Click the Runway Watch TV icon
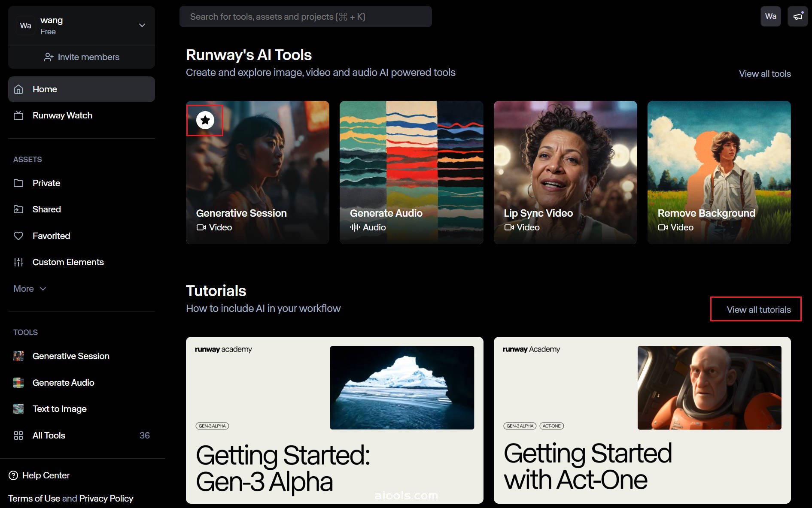The image size is (812, 508). tap(18, 115)
